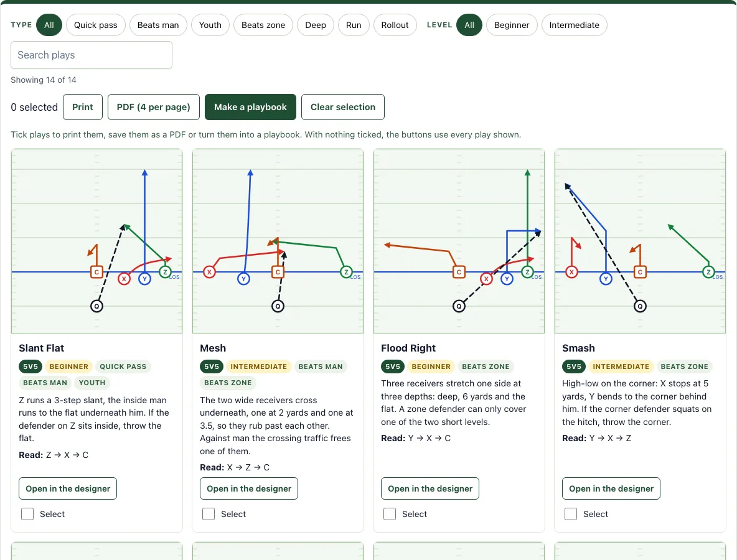Tick the Select checkbox for Mesh
Screen dimensions: 737x560
click(x=209, y=514)
